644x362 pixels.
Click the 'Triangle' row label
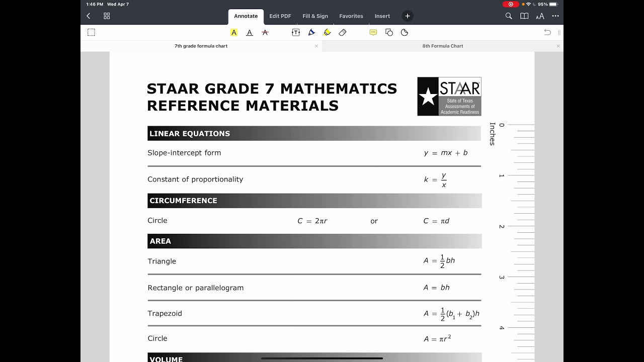click(162, 261)
